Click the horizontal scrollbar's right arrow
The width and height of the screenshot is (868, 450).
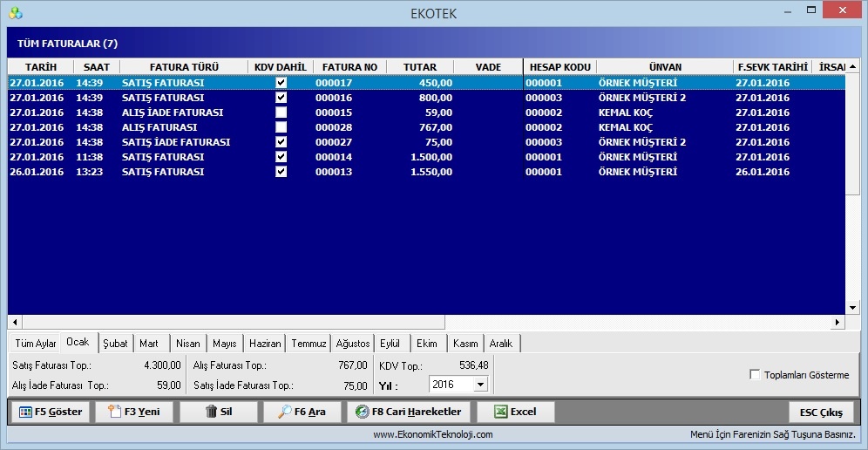[838, 322]
